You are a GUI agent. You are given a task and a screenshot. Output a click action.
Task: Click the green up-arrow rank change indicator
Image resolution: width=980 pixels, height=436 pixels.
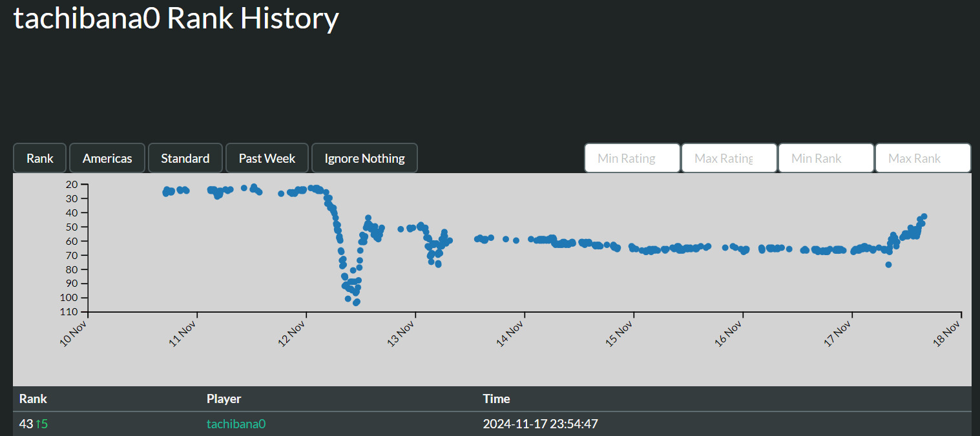coord(42,424)
